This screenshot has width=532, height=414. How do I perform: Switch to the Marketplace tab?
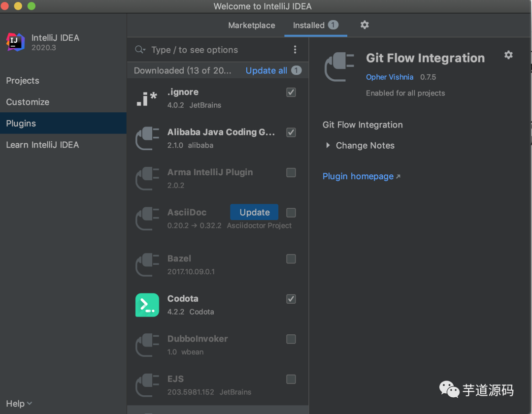(x=251, y=26)
